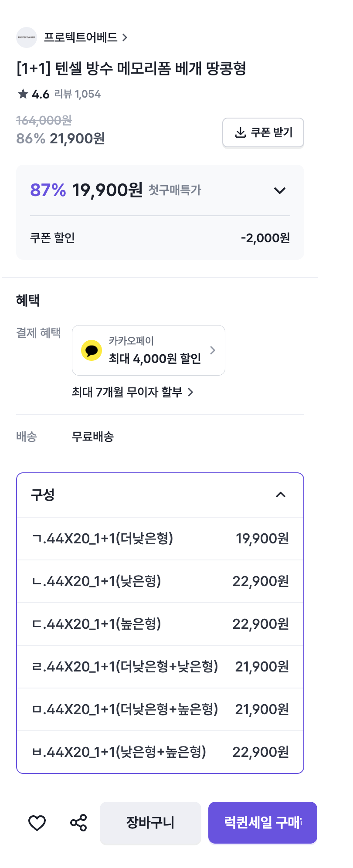
Task: Tap the heart wishlist icon
Action: 37,823
